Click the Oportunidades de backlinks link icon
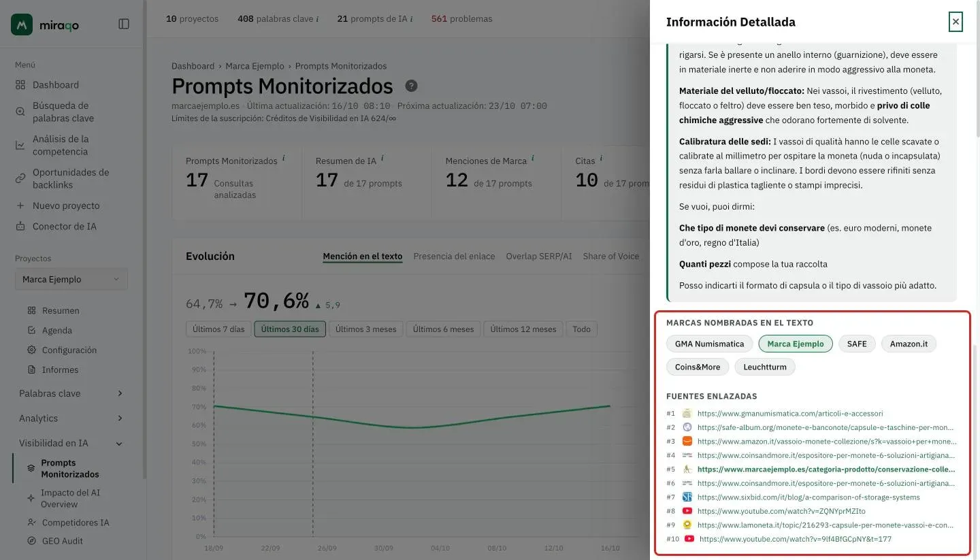This screenshot has width=980, height=560. pyautogui.click(x=20, y=178)
